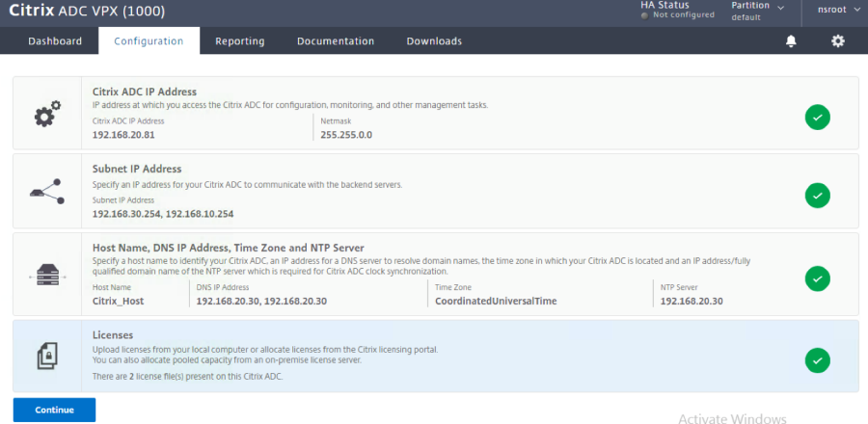868x424 pixels.
Task: Click the Citrix ADC IP Address gears icon
Action: pyautogui.click(x=47, y=115)
